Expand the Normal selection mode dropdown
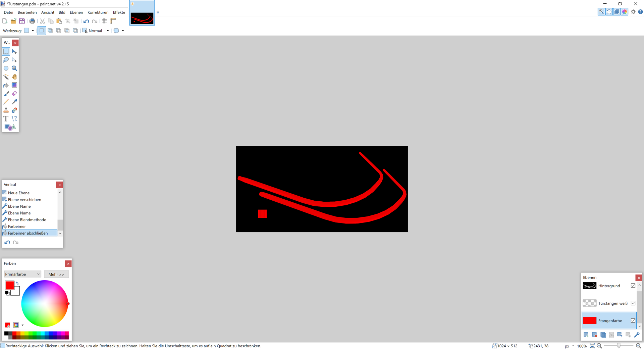 point(108,31)
